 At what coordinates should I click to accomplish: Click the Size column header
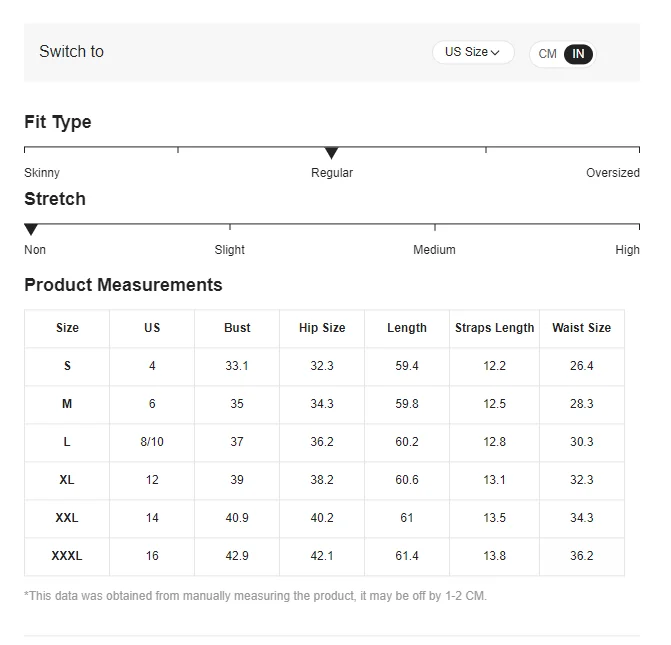point(67,328)
